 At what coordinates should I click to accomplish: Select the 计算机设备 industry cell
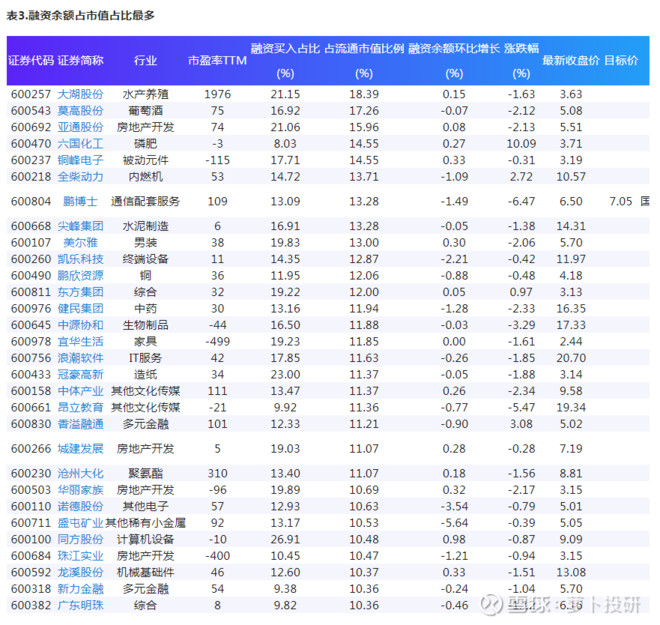pos(145,539)
